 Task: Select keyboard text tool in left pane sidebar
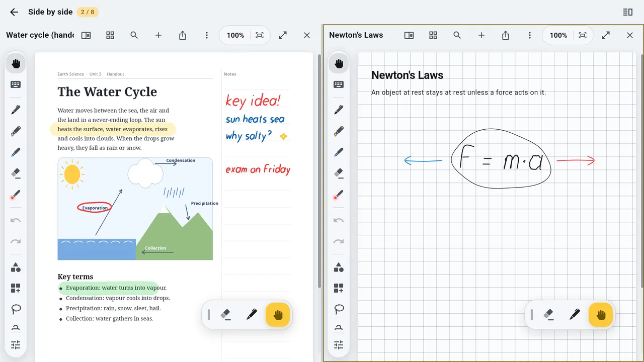coord(16,84)
